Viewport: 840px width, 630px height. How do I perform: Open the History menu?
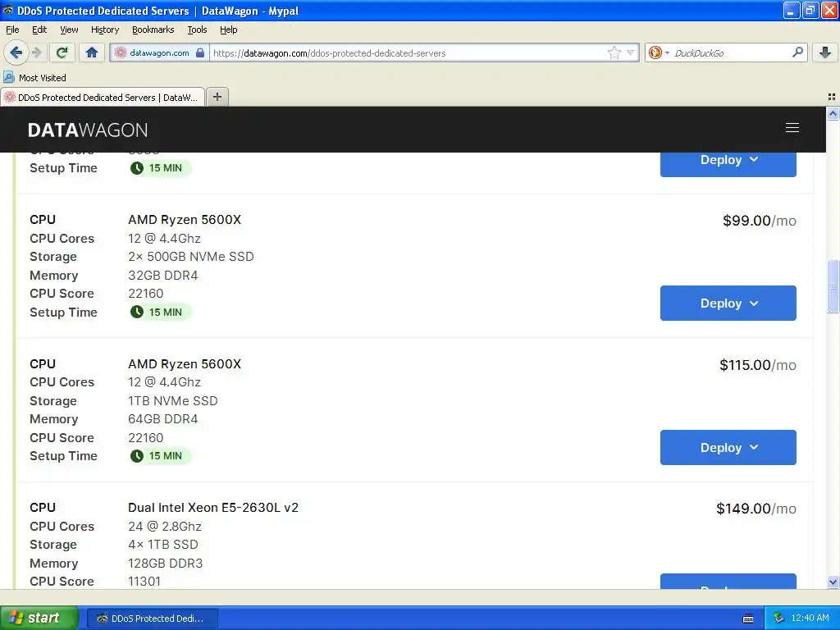(104, 30)
